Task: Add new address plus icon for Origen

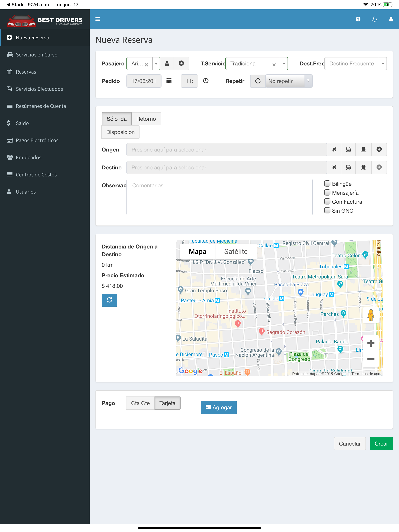Action: 379,150
